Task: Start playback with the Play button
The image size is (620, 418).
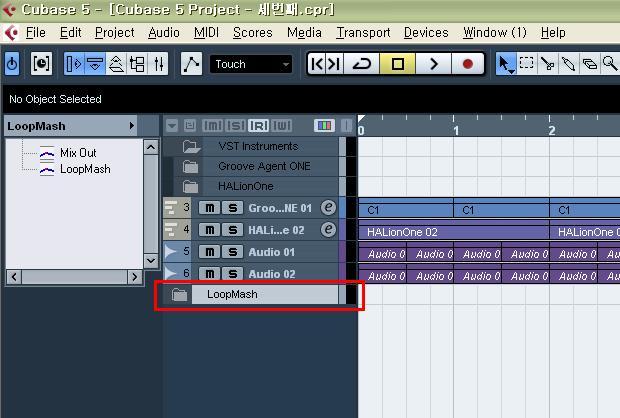Action: pos(433,63)
